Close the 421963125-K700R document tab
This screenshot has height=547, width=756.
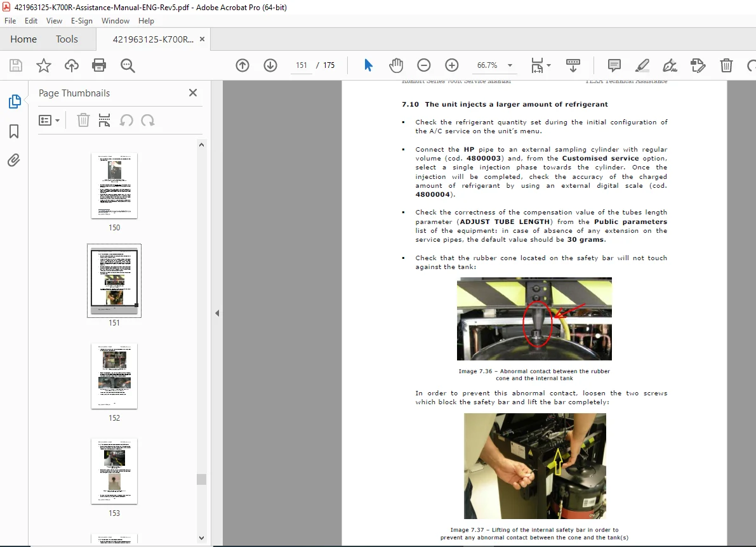point(202,39)
